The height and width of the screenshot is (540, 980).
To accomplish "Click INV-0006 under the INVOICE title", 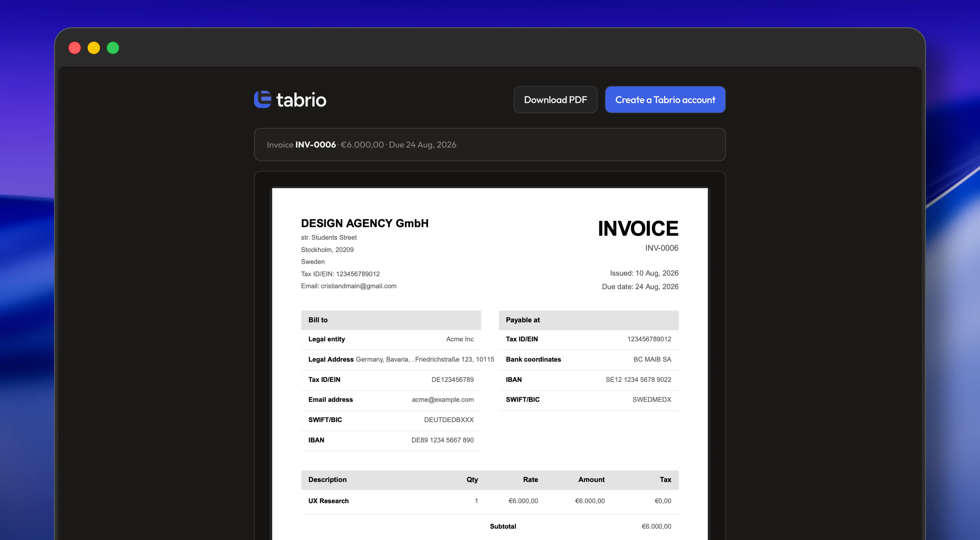I will coord(662,248).
